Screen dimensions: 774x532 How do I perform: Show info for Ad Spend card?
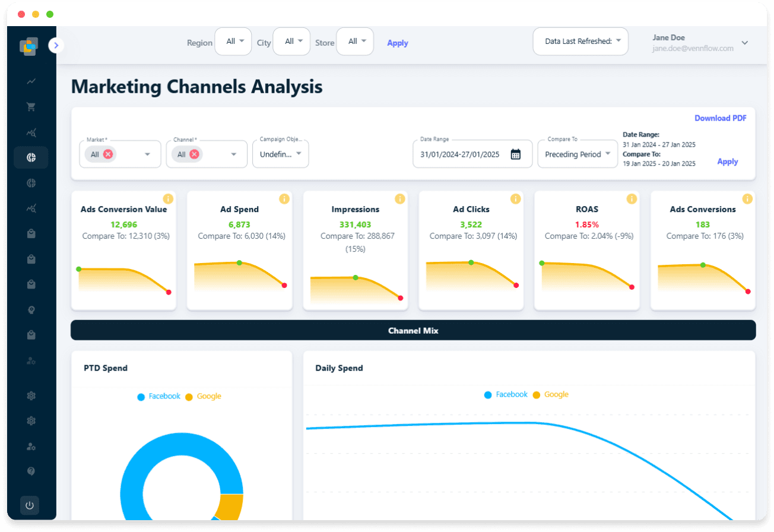coord(284,199)
